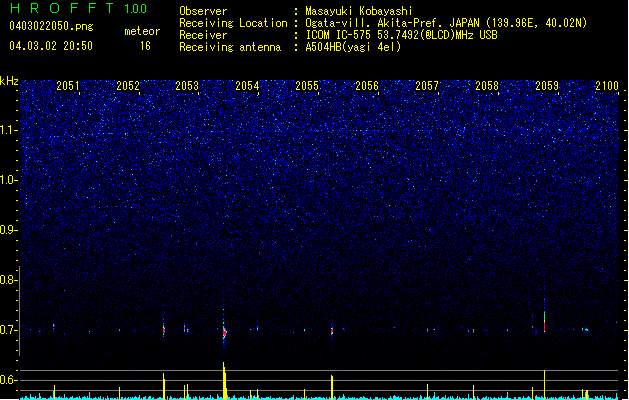Screen dimensions: 629x400
Task: Click the 1.1 kHz frequency label
Action: click(9, 130)
